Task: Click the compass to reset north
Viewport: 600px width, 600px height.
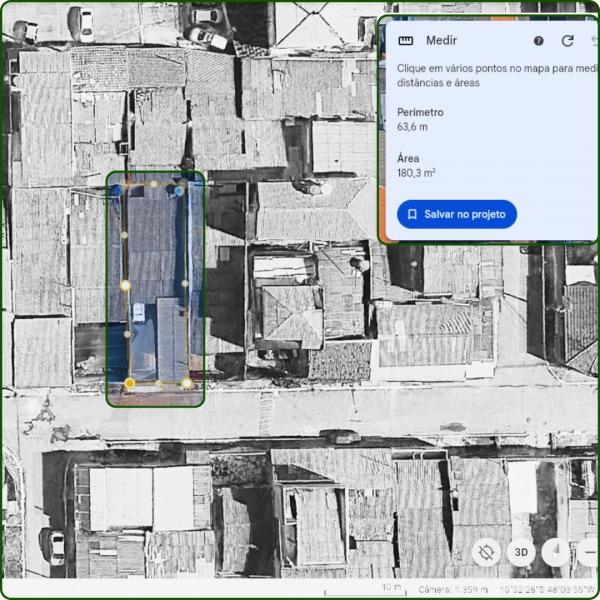Action: pyautogui.click(x=554, y=551)
